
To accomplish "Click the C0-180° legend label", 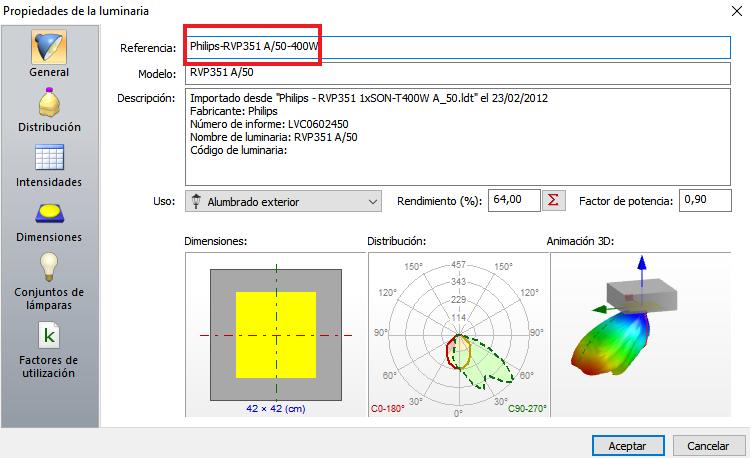I will coord(388,409).
